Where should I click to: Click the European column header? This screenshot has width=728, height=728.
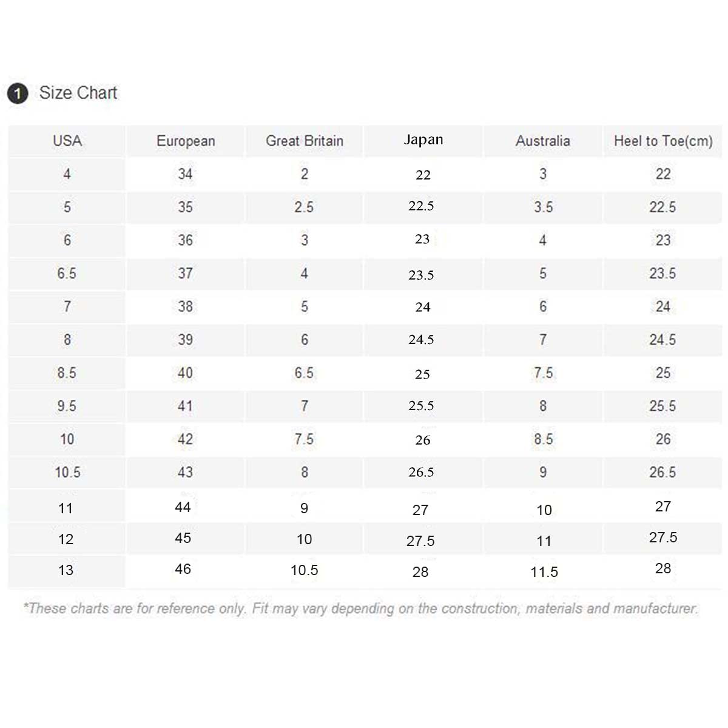[x=186, y=141]
